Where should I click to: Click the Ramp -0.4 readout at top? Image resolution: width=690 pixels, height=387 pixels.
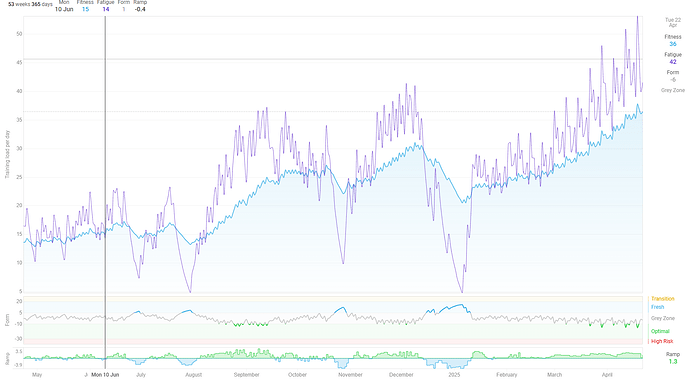coord(140,9)
